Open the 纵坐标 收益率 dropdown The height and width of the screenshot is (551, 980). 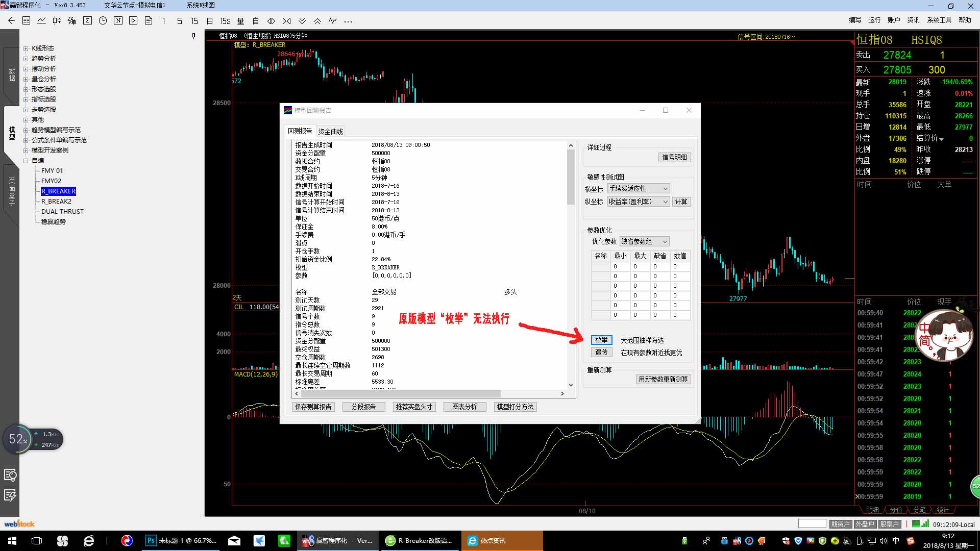(x=665, y=202)
